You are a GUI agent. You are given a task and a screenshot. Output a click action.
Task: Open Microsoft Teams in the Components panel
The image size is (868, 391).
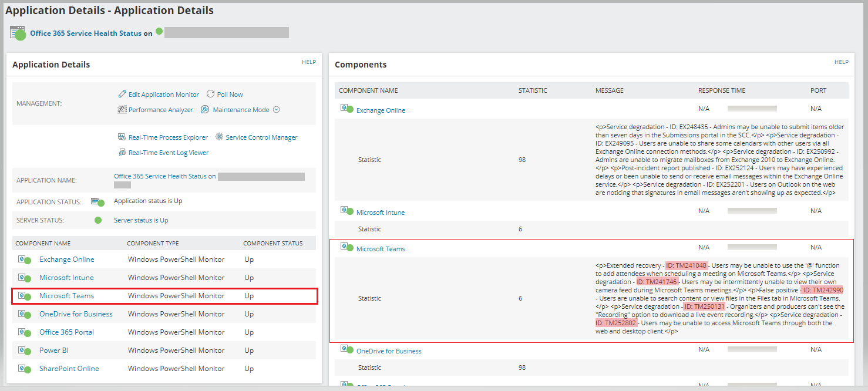pos(381,249)
